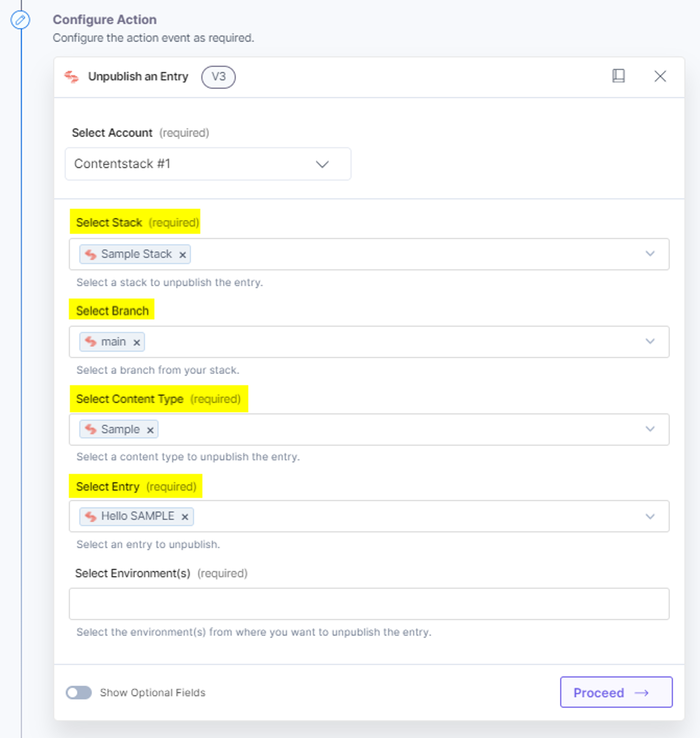Image resolution: width=700 pixels, height=738 pixels.
Task: Remove the Sample content type tag
Action: tap(150, 430)
